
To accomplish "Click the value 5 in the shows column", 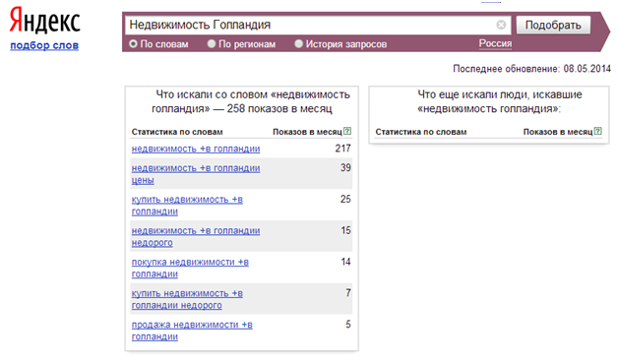I will coord(348,325).
